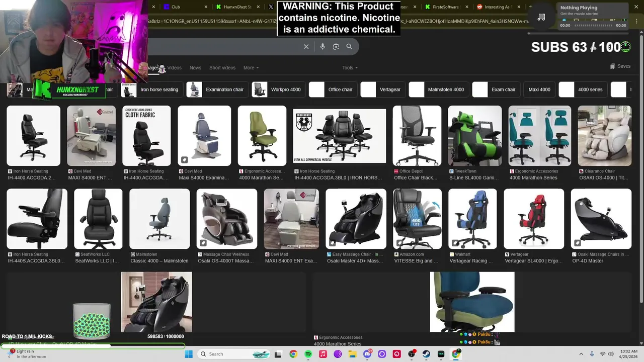Open OP-4D Master result link
Image resolution: width=644 pixels, height=362 pixels.
click(588, 261)
